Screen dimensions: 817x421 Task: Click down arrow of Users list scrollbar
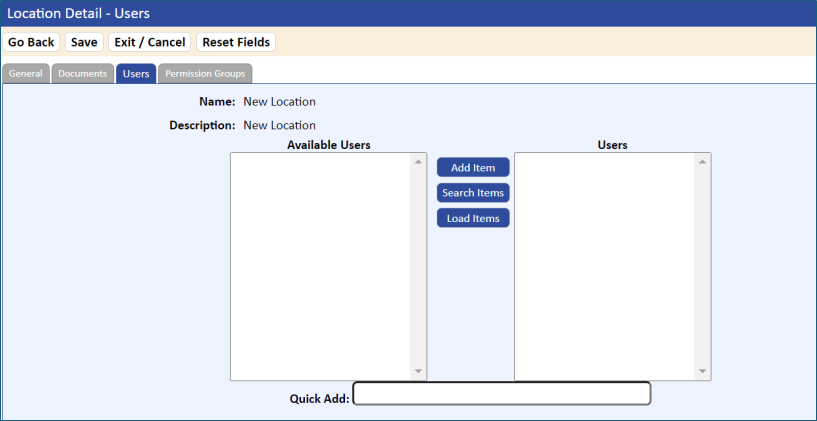pos(702,371)
